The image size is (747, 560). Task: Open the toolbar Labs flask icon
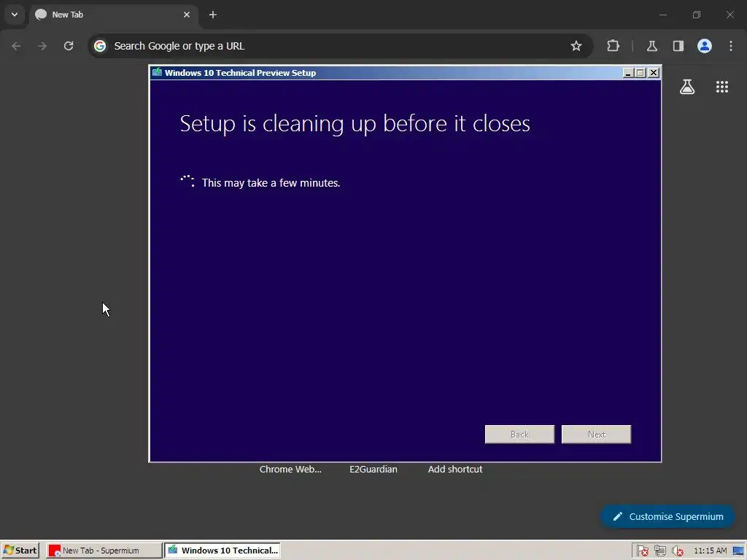pos(651,46)
